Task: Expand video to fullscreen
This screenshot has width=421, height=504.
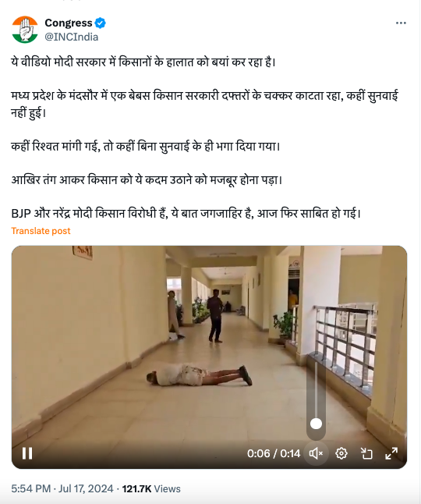Action: [391, 453]
